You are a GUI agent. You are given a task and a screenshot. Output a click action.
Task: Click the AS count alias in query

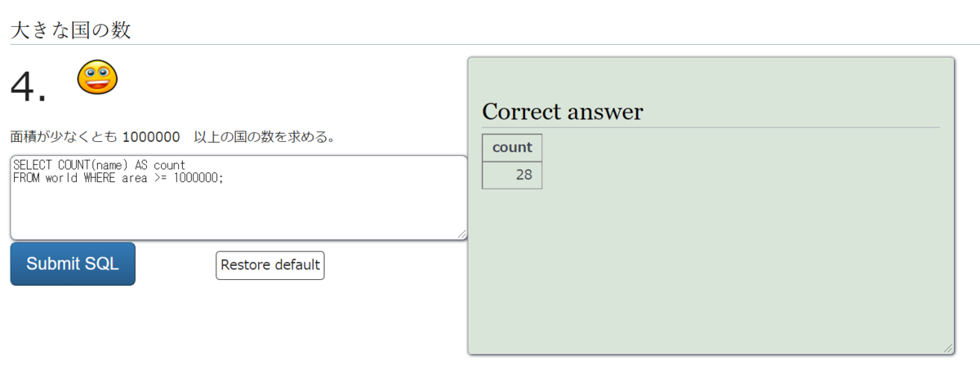(160, 165)
